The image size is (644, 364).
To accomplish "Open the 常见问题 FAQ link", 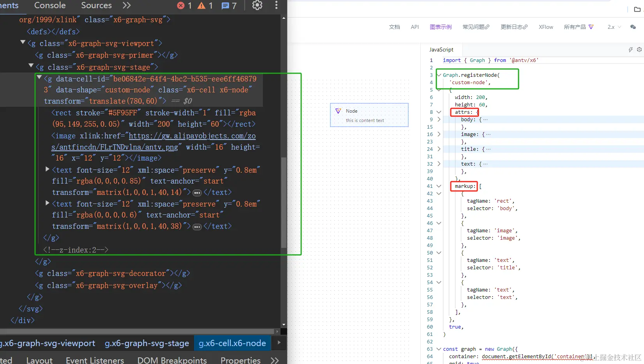I will click(476, 27).
